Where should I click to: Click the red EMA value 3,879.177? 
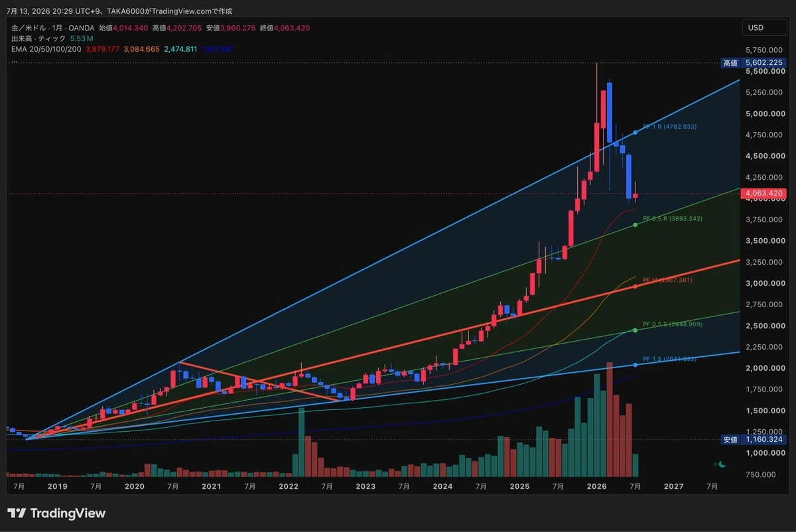[x=101, y=49]
